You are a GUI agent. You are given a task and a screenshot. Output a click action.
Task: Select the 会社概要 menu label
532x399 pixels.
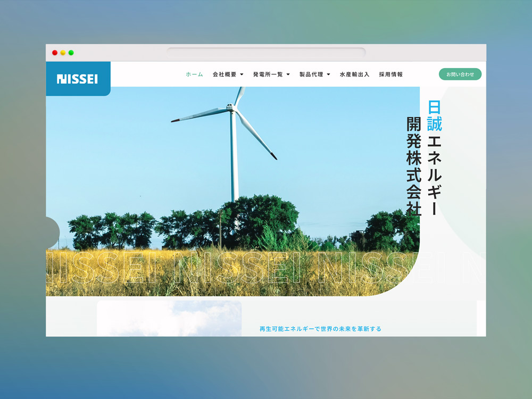(x=225, y=74)
